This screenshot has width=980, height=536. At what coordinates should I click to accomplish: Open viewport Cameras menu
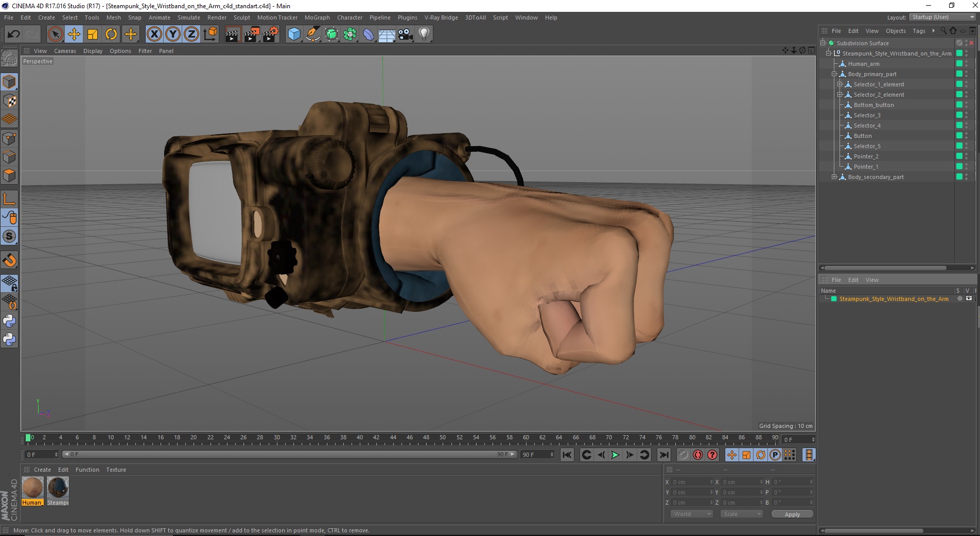(x=65, y=51)
